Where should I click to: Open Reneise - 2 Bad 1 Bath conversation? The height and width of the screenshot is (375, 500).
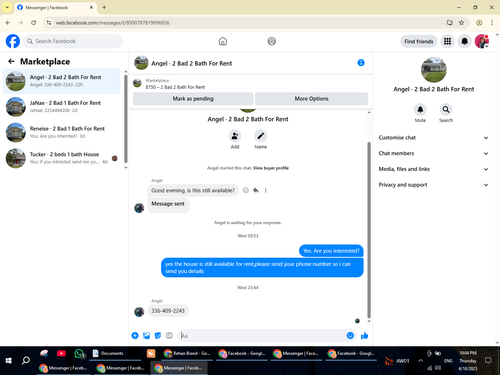coord(62,132)
